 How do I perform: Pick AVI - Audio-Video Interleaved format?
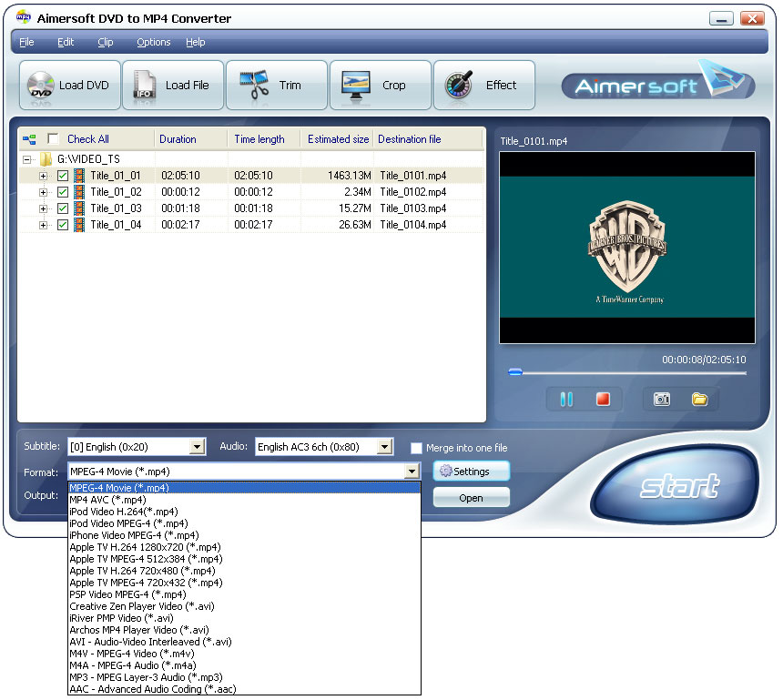pos(244,642)
